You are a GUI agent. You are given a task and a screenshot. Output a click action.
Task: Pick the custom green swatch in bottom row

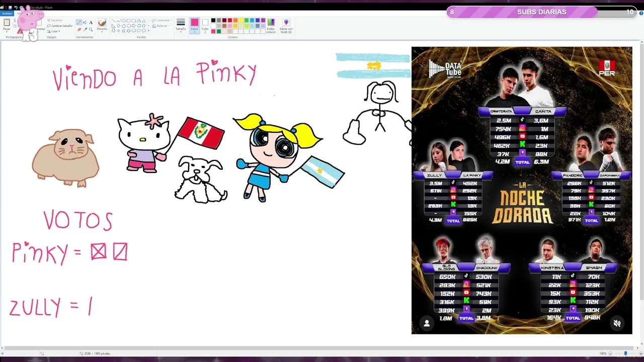click(219, 31)
